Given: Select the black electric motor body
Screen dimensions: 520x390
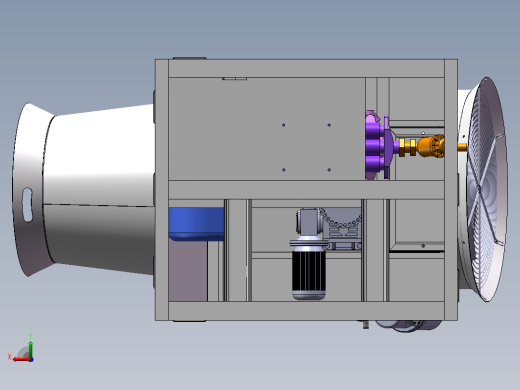Looking at the screenshot, I should [309, 271].
